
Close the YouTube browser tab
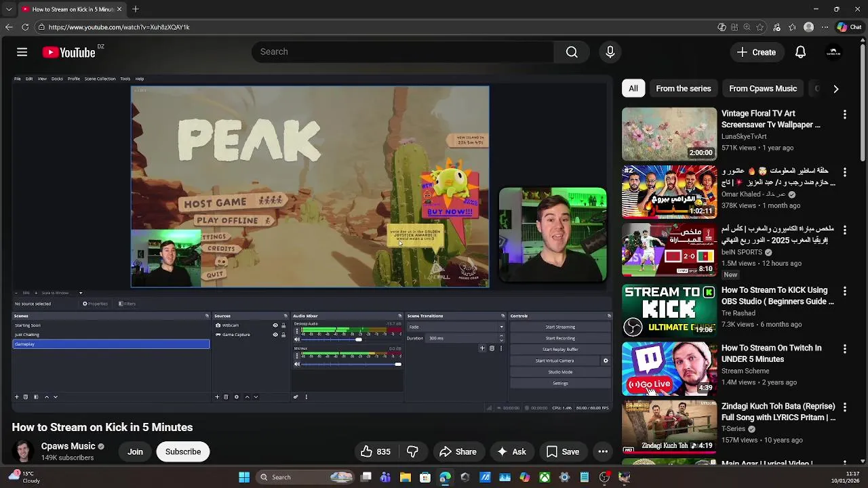coord(119,9)
